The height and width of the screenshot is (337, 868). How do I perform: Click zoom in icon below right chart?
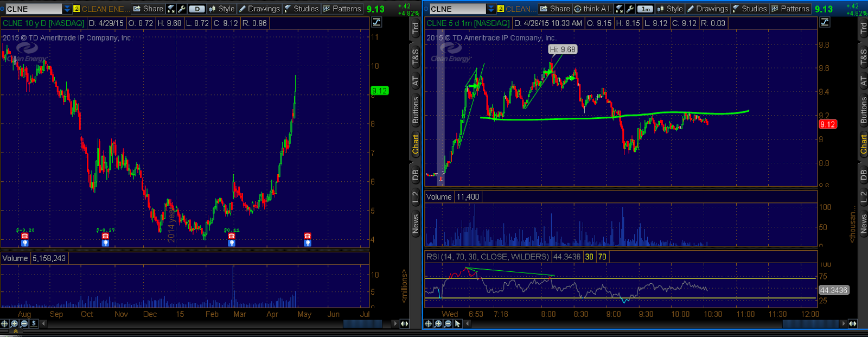click(x=438, y=323)
